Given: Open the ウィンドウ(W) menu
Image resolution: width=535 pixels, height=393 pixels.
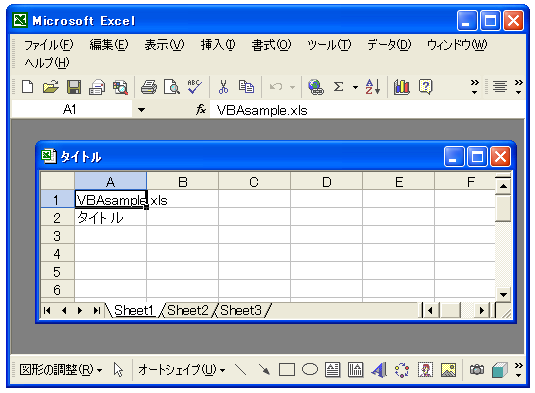Looking at the screenshot, I should tap(457, 45).
